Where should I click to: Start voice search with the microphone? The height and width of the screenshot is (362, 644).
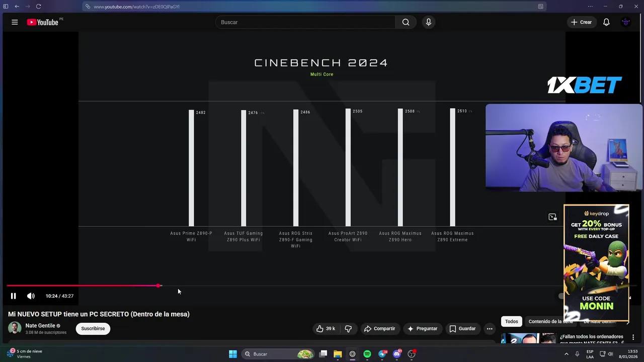429,22
